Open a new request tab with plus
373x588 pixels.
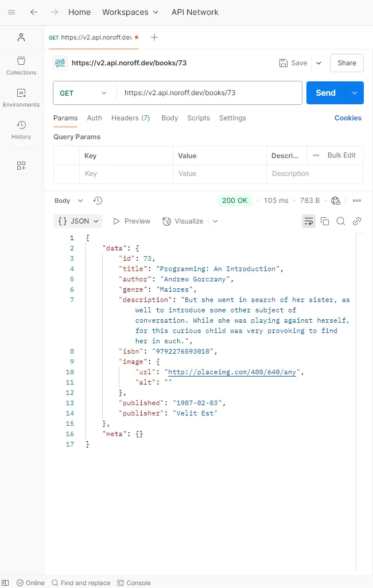click(154, 37)
